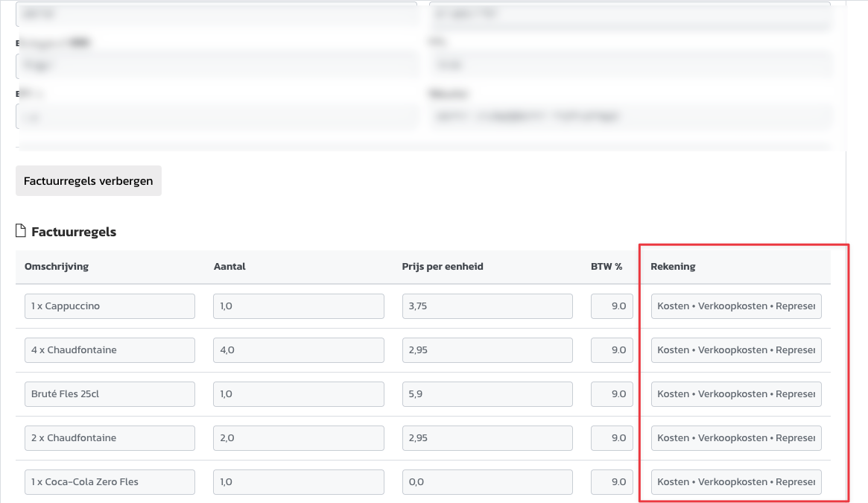
Task: Click the 'Bruté Fles 25cl' description field
Action: point(110,394)
